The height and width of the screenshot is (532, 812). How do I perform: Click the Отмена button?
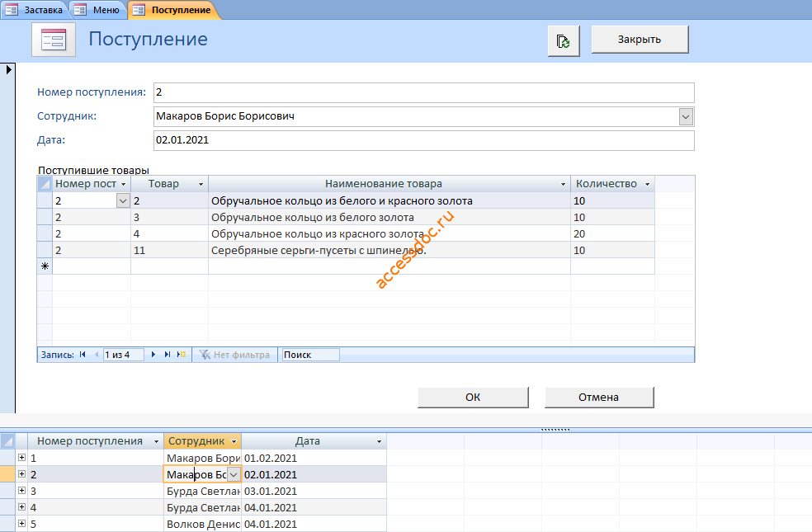[x=598, y=397]
